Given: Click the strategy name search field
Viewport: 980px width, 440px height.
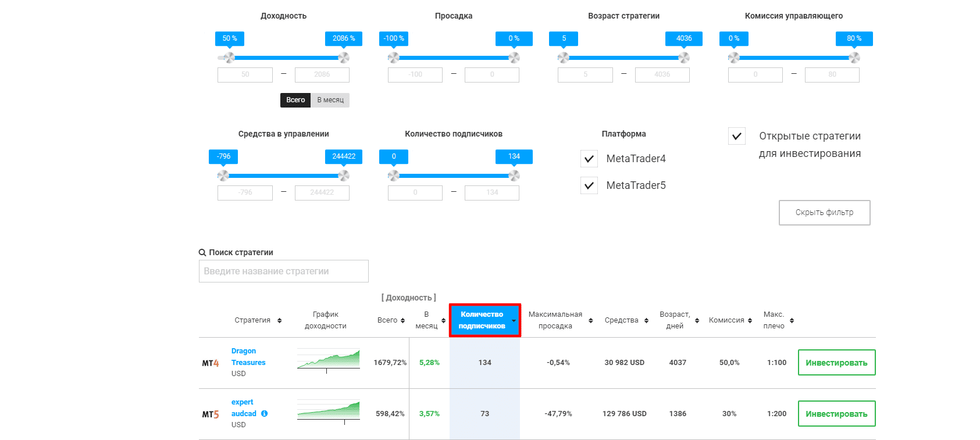Looking at the screenshot, I should (284, 271).
